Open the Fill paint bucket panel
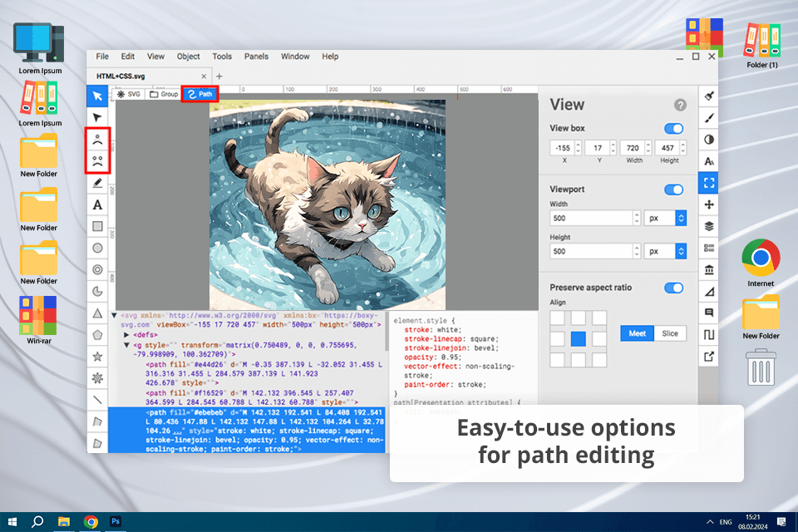The image size is (798, 532). (x=708, y=96)
